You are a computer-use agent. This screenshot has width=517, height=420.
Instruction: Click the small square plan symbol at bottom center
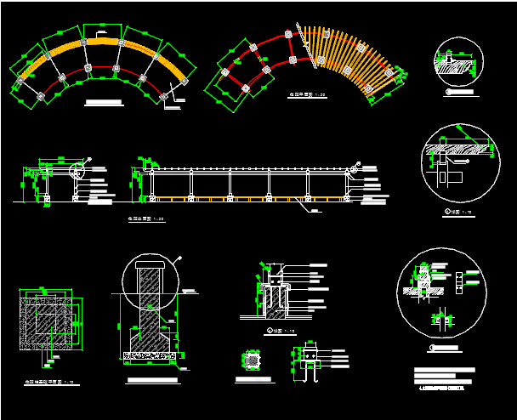click(253, 360)
